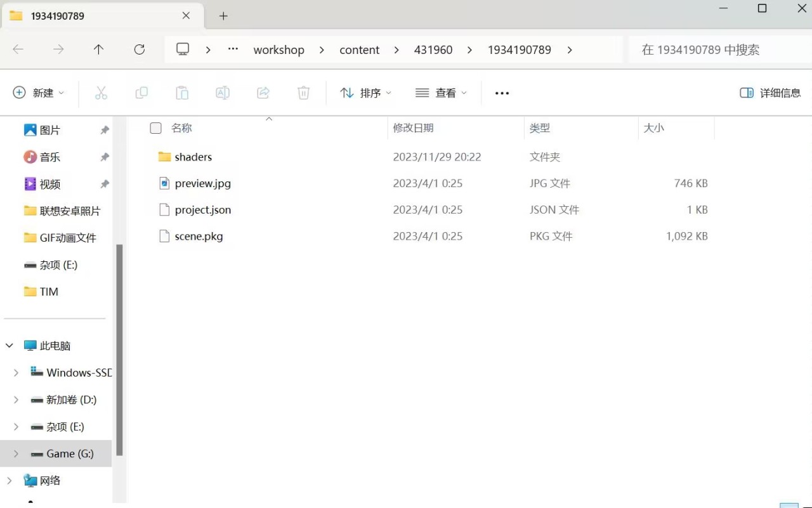This screenshot has height=508, width=812.
Task: Expand the Game (G:) drive node
Action: [x=16, y=454]
